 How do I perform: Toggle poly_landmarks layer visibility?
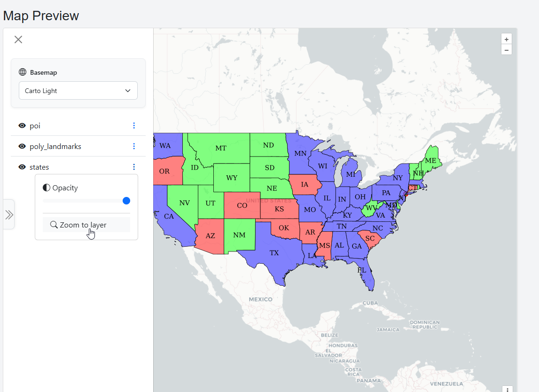pos(22,147)
